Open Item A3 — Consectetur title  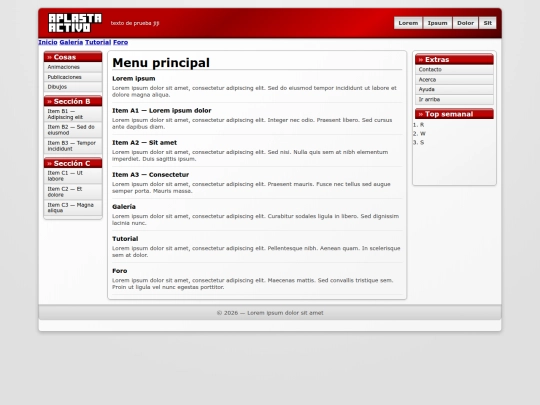click(150, 175)
